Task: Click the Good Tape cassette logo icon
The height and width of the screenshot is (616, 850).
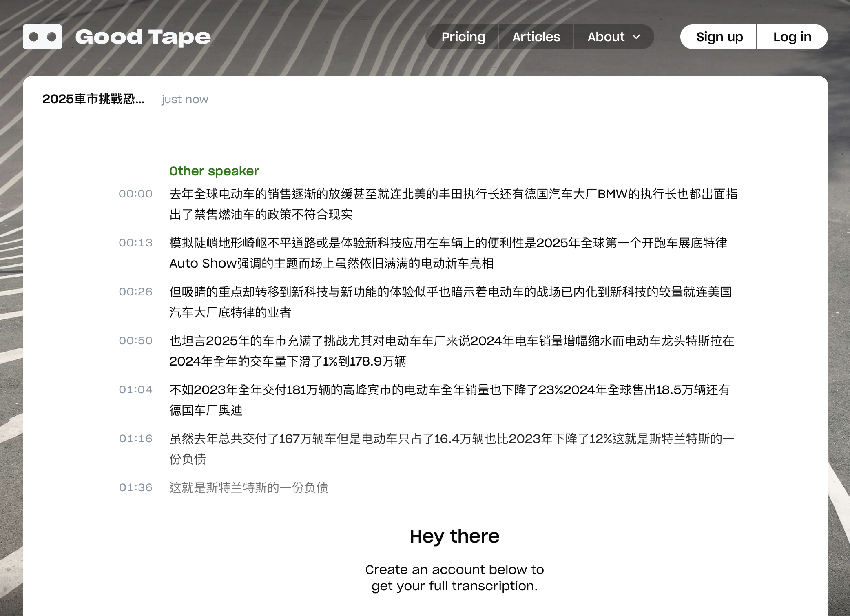Action: pos(42,37)
